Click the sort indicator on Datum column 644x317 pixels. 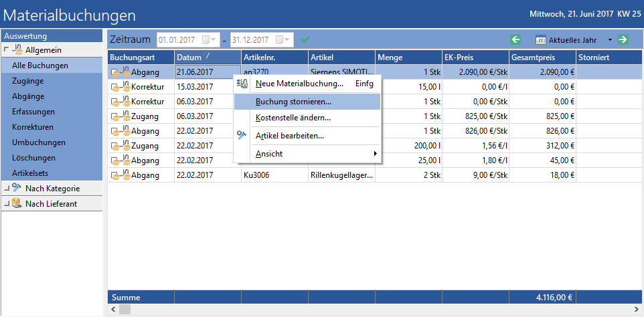pyautogui.click(x=207, y=56)
